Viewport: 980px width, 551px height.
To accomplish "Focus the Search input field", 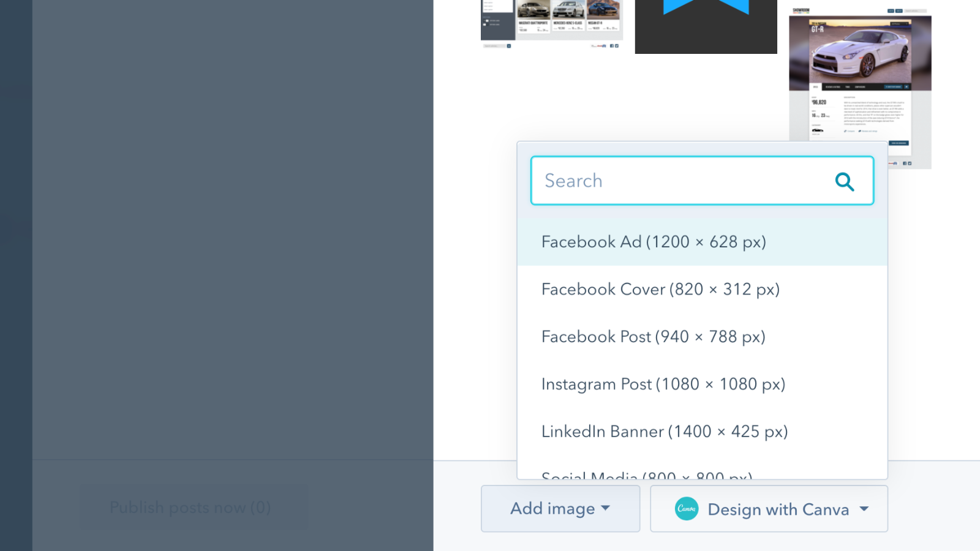I will click(x=702, y=181).
